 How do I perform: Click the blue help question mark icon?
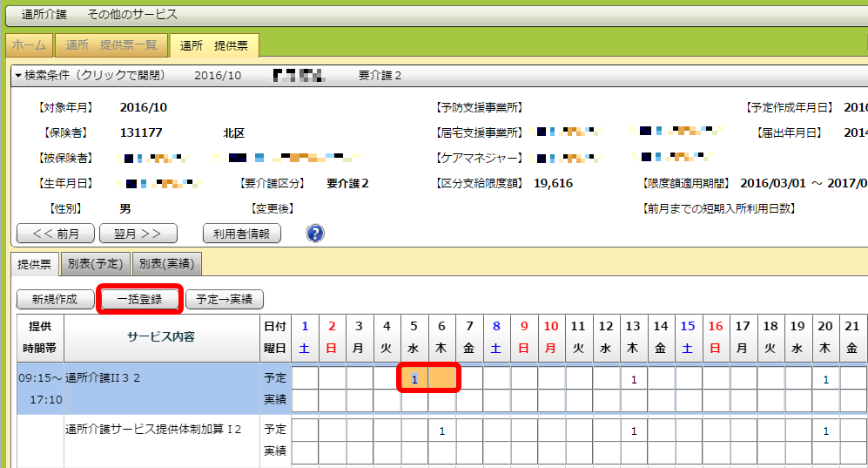315,233
